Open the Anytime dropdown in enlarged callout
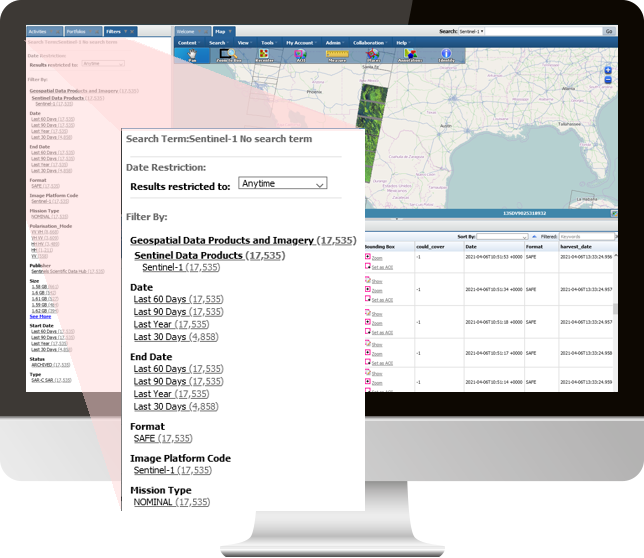Viewport: 644px width, 558px height. pyautogui.click(x=283, y=184)
